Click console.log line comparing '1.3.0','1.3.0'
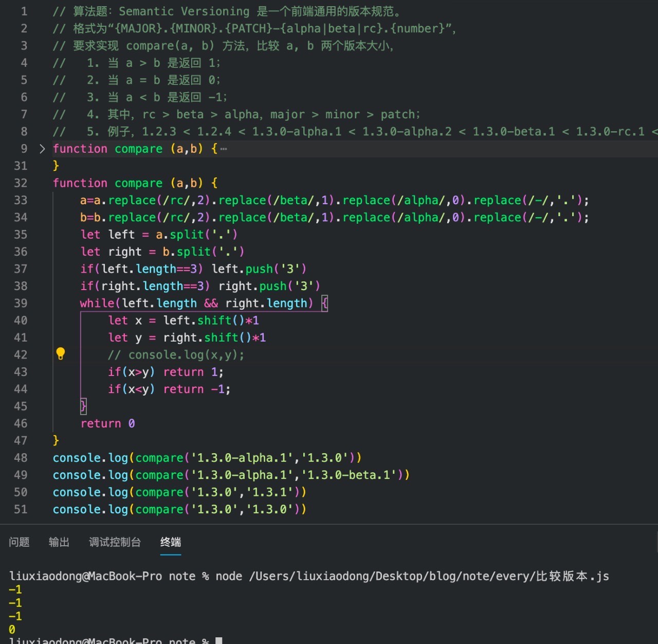The width and height of the screenshot is (658, 644). [179, 509]
